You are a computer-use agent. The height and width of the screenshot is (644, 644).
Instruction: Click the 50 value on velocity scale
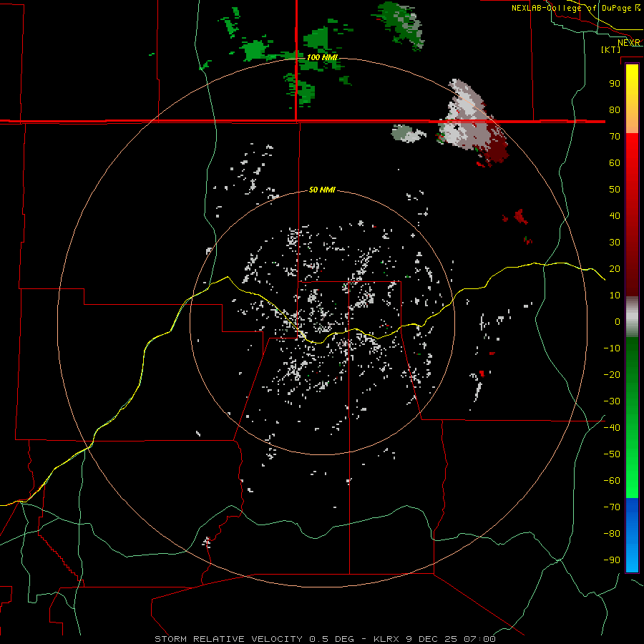point(615,190)
